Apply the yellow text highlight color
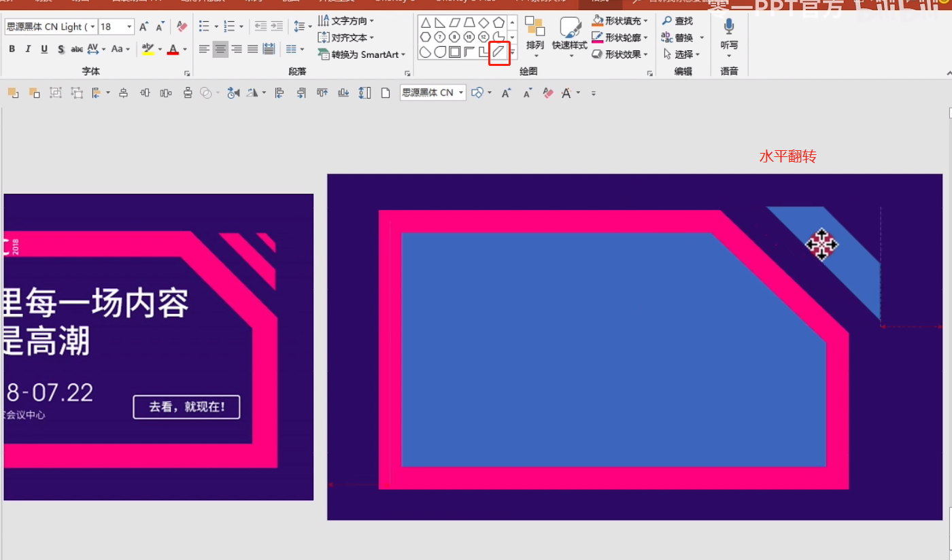The image size is (952, 560). pos(148,49)
